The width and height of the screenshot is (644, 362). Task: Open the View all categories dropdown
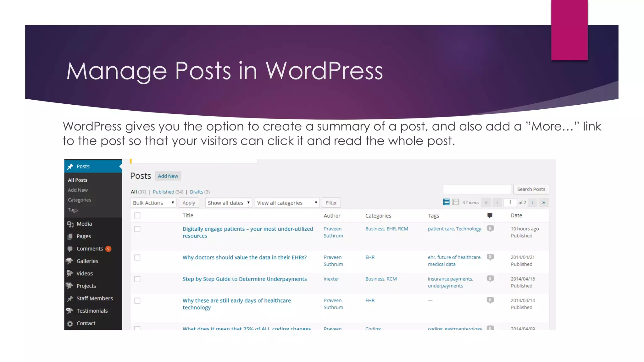point(287,203)
